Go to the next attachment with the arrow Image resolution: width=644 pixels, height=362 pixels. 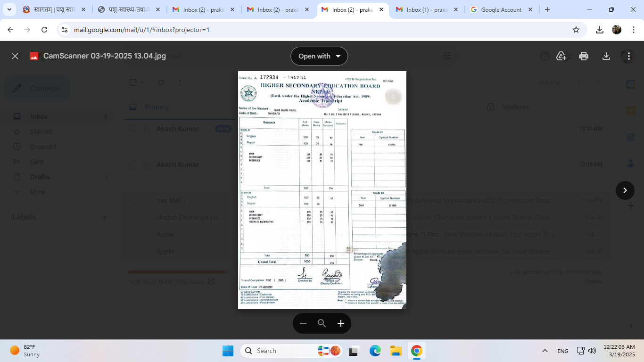pyautogui.click(x=625, y=190)
